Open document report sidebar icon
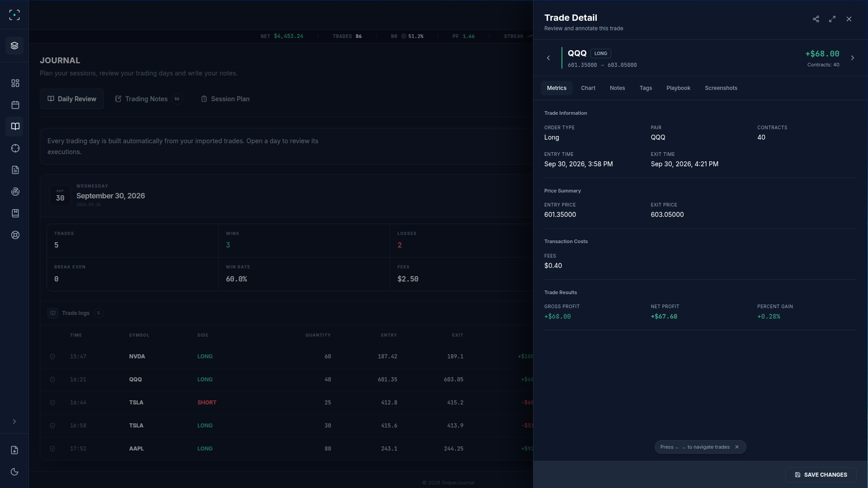Screen dimensions: 868x488 pyautogui.click(x=15, y=170)
